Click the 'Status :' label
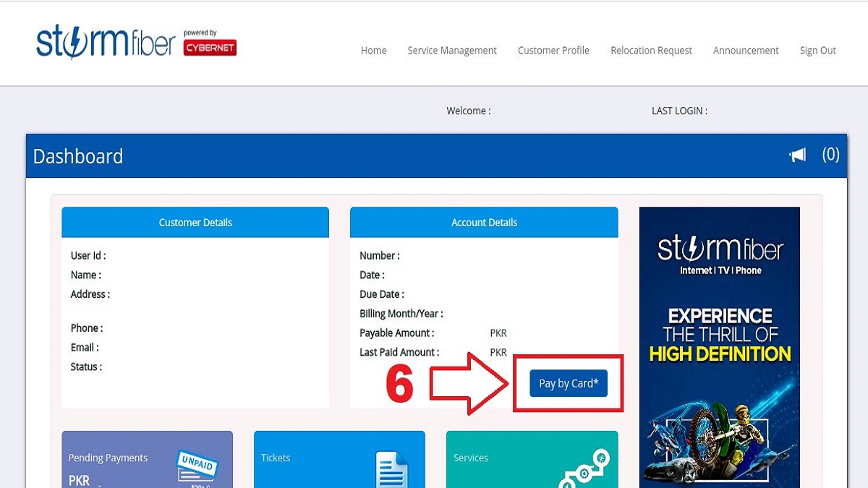 click(86, 367)
